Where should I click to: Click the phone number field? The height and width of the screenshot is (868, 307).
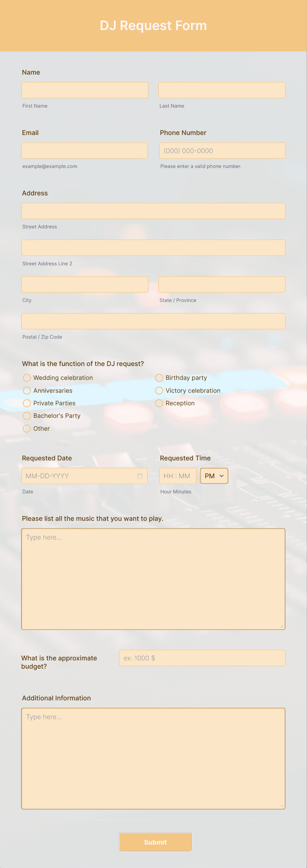click(222, 150)
